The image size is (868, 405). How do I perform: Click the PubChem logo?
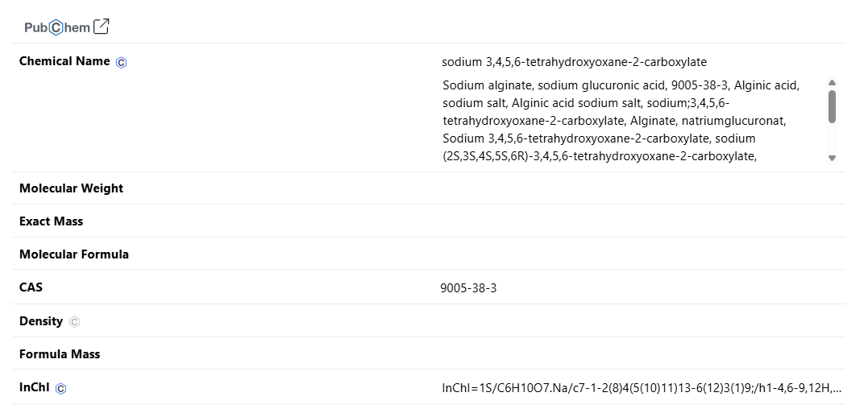click(56, 27)
